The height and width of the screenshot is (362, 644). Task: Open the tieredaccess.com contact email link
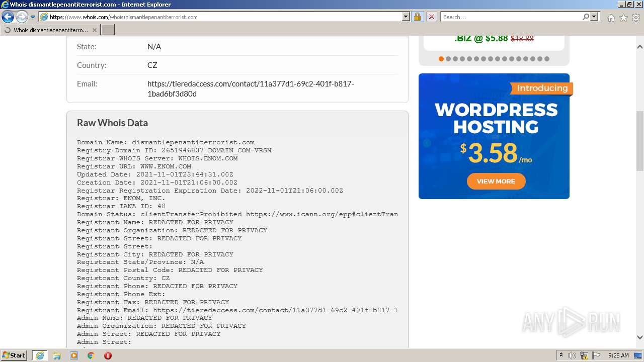(251, 88)
